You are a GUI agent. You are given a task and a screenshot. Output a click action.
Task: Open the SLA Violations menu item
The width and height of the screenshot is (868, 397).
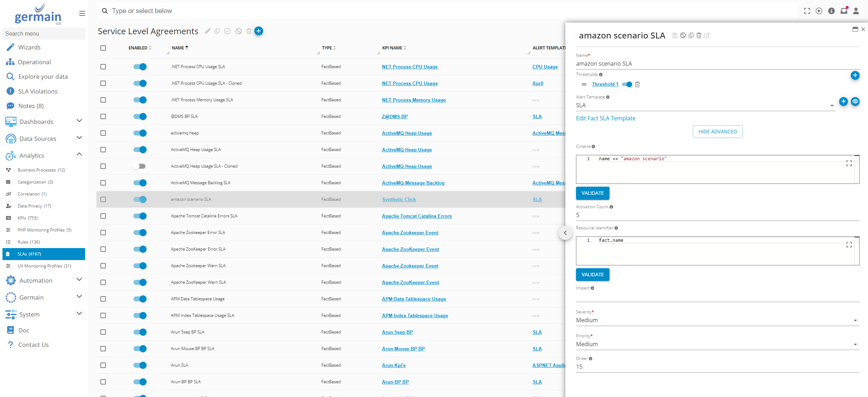click(37, 91)
